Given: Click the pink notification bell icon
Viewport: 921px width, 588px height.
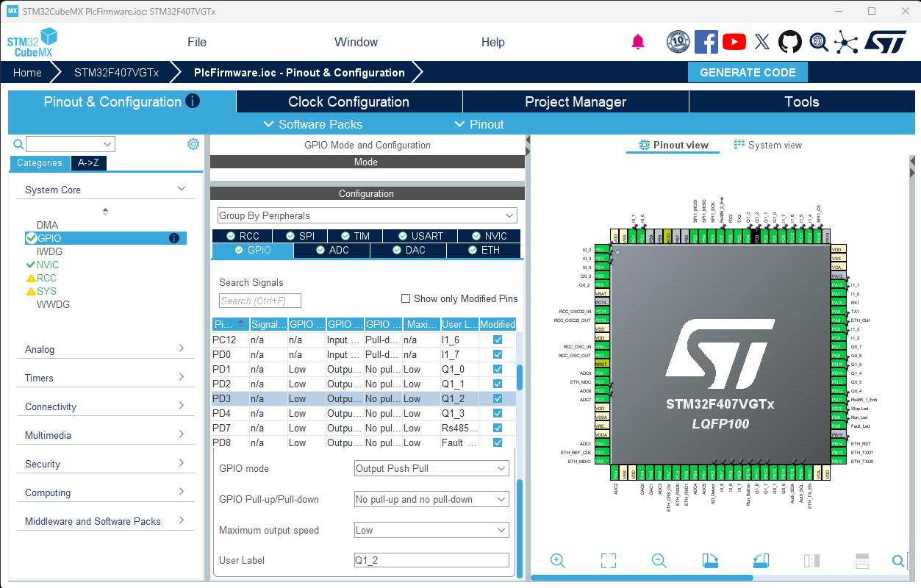Looking at the screenshot, I should coord(638,42).
